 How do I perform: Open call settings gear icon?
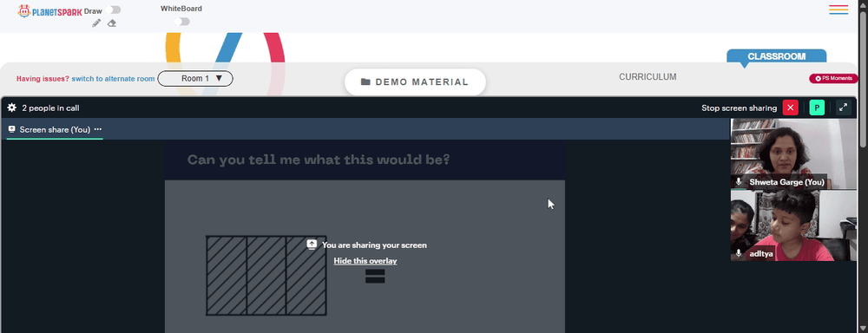tap(11, 108)
